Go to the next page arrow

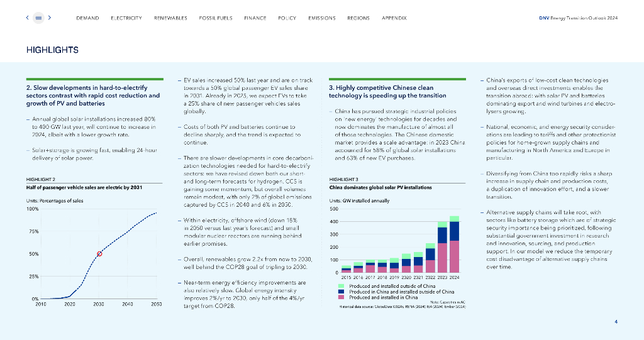click(x=50, y=18)
